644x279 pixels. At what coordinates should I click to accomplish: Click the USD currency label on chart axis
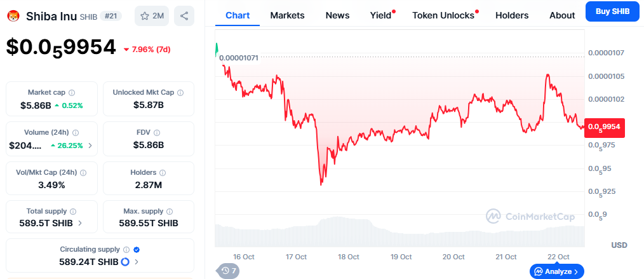[619, 245]
